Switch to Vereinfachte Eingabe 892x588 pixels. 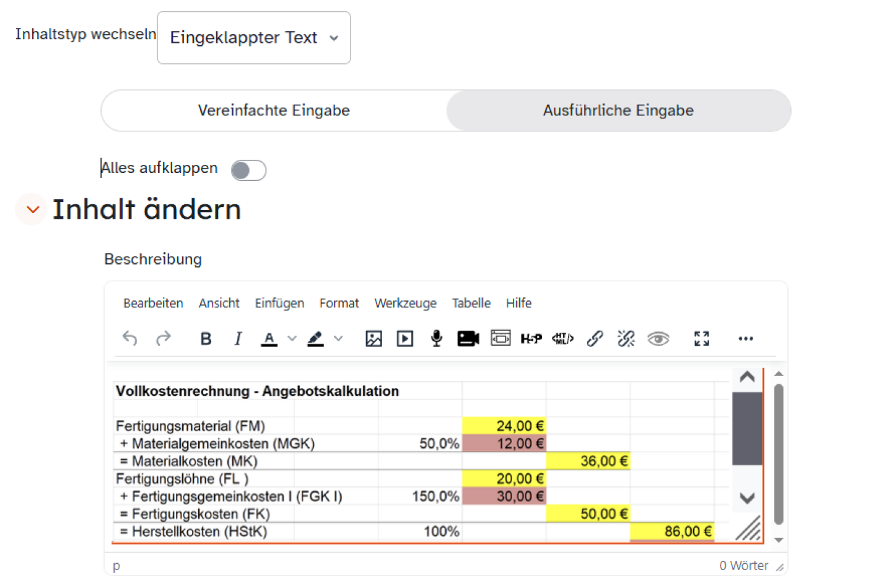pyautogui.click(x=274, y=110)
